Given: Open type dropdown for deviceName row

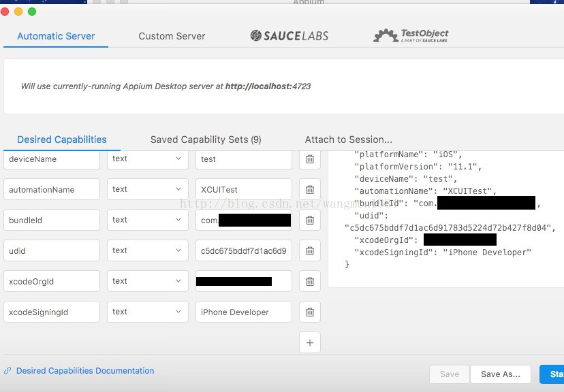Looking at the screenshot, I should click(148, 159).
